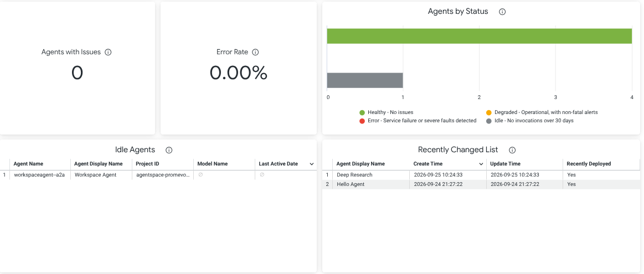The width and height of the screenshot is (644, 274).
Task: Click the Recently Changed List info icon
Action: (x=512, y=150)
